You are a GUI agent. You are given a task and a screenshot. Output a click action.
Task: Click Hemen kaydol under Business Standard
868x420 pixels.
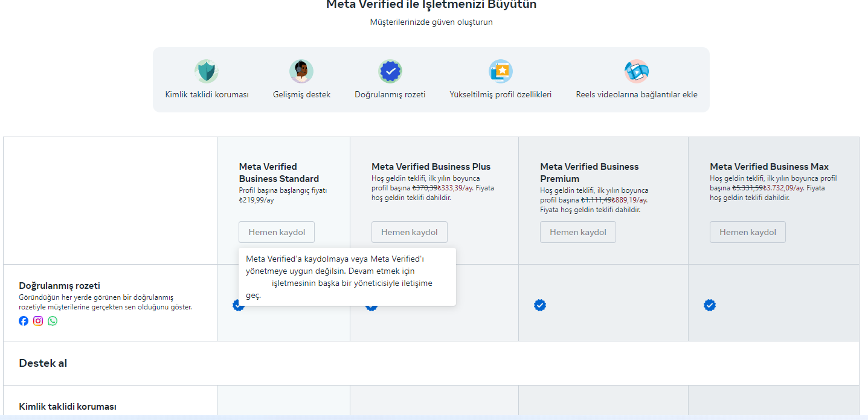(277, 232)
